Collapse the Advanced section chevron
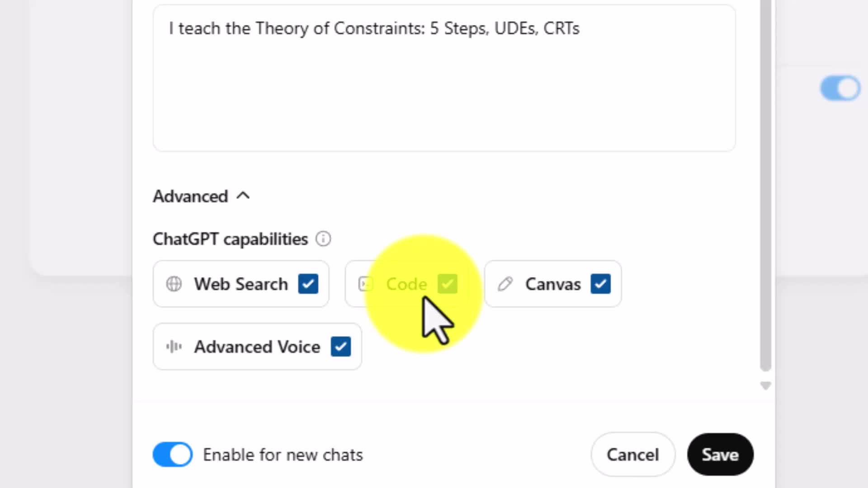The height and width of the screenshot is (488, 868). pos(243,196)
